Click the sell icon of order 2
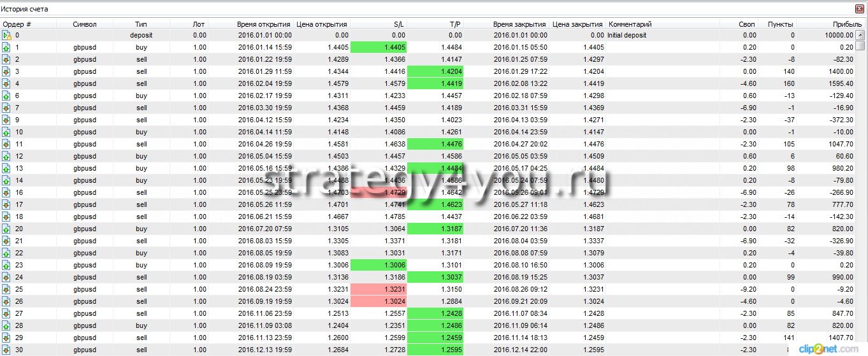The width and height of the screenshot is (868, 356). pos(6,59)
